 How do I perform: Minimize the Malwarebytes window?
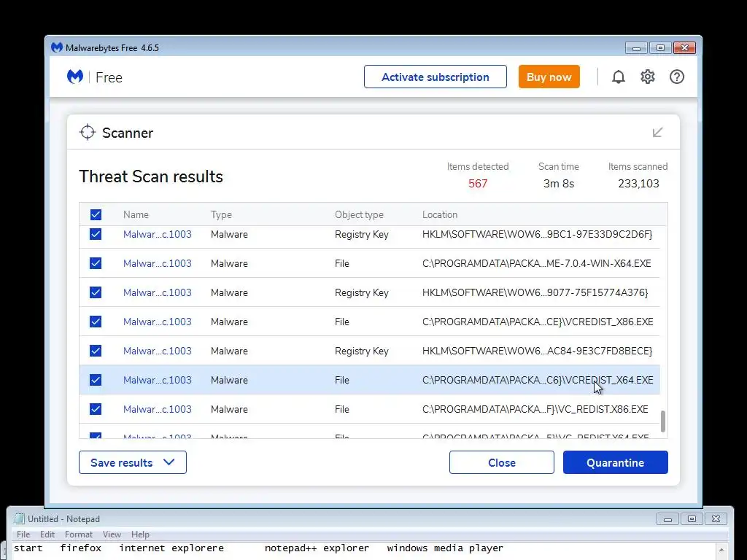(x=636, y=47)
